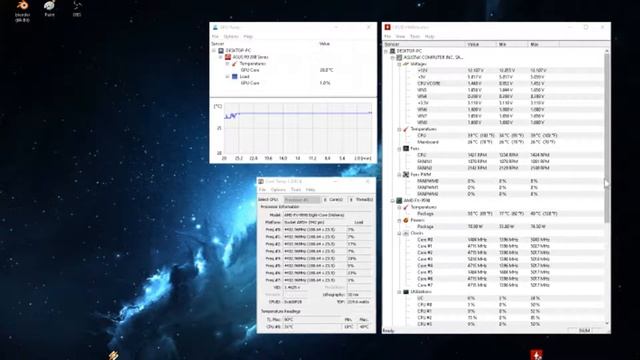Click the red ASUS R9 200 Series icon
The height and width of the screenshot is (360, 640).
pyautogui.click(x=228, y=57)
